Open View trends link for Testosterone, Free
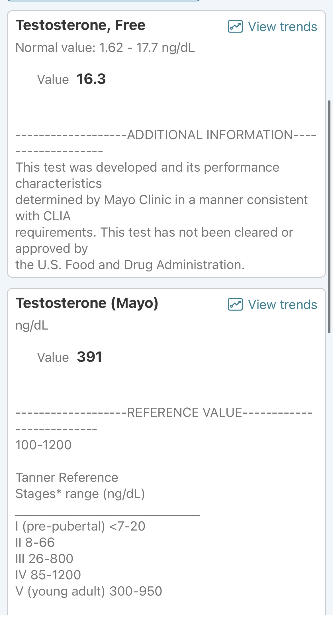The image size is (333, 644). tap(282, 27)
